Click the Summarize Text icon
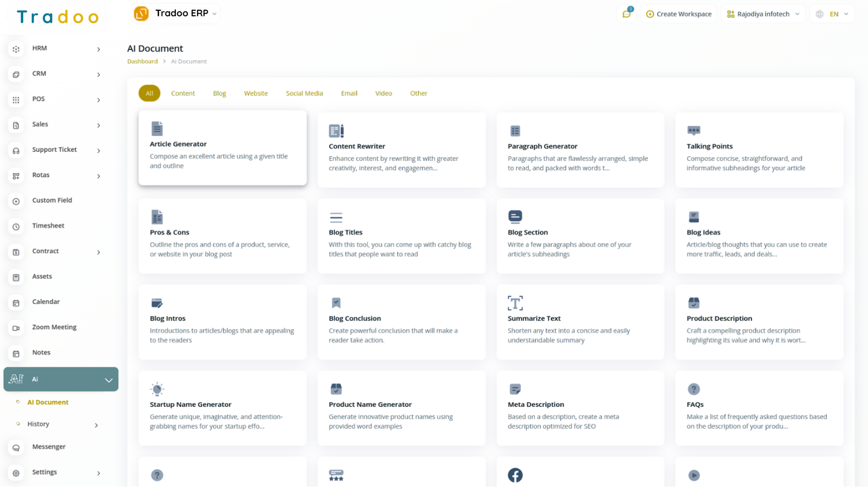This screenshot has width=868, height=487. click(x=515, y=303)
